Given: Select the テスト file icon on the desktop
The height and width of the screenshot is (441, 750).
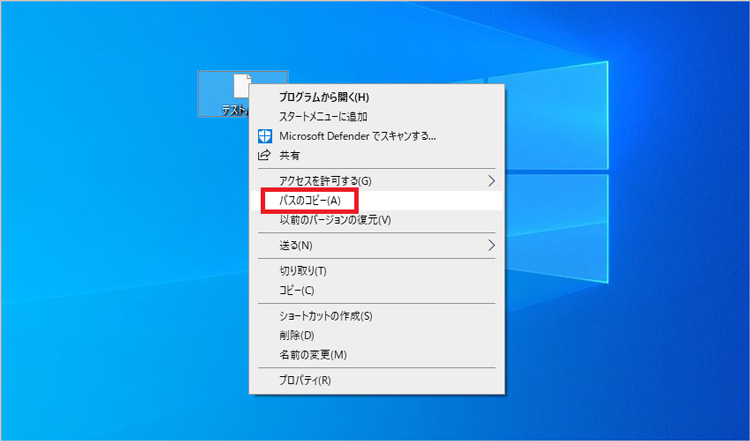Looking at the screenshot, I should click(x=225, y=94).
